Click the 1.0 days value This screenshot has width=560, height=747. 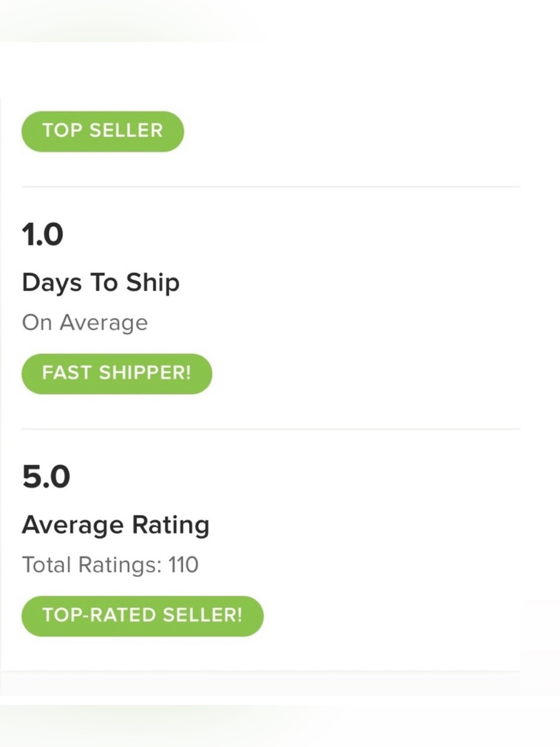click(43, 234)
